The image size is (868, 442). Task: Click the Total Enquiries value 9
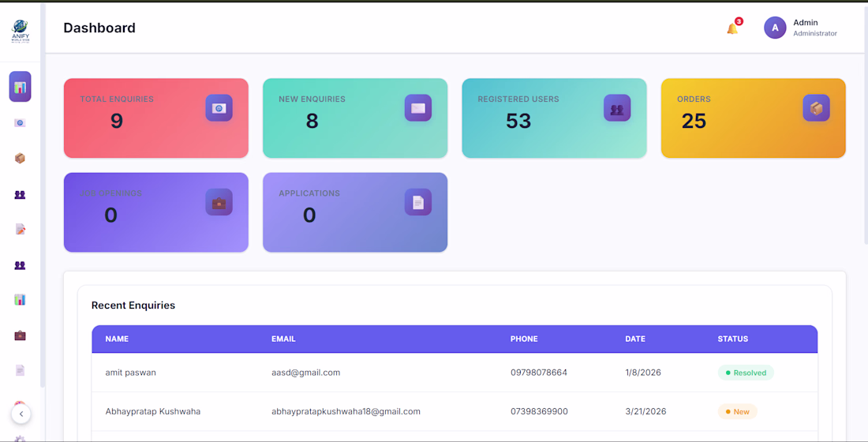point(117,121)
